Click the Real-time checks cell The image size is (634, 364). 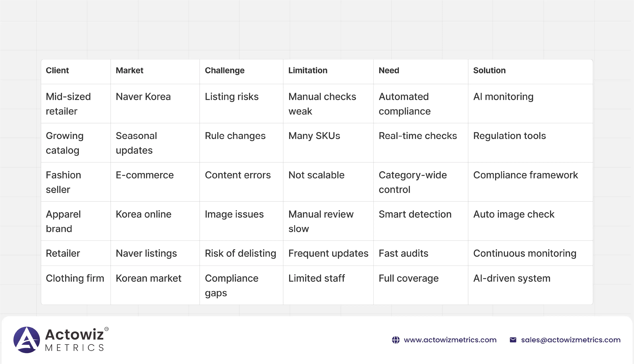pyautogui.click(x=417, y=136)
